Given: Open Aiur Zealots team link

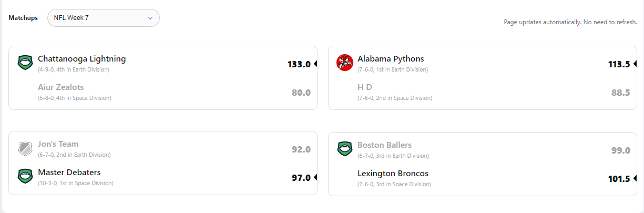Looking at the screenshot, I should coord(60,87).
